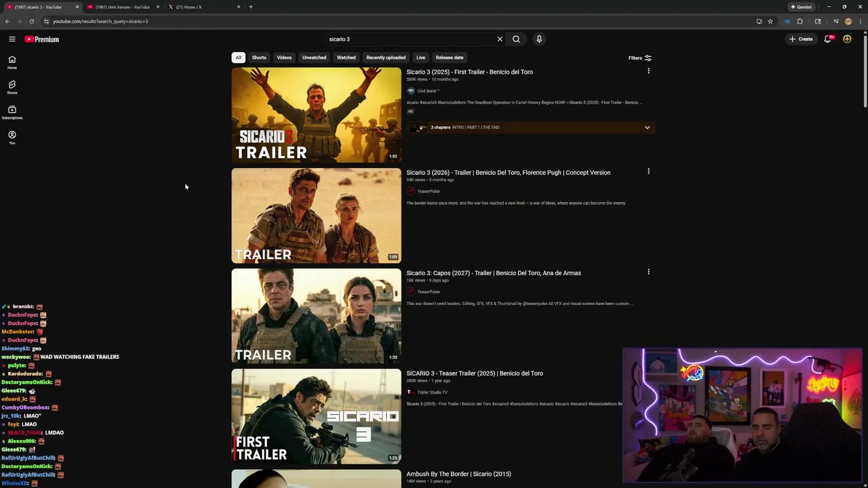Click the browser back arrow

pos(7,21)
